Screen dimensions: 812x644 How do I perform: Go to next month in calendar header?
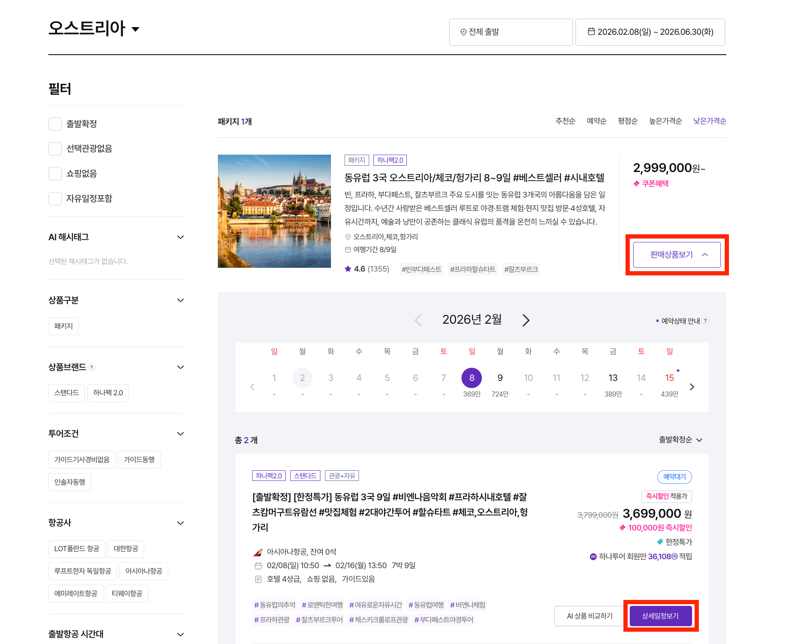pyautogui.click(x=526, y=320)
